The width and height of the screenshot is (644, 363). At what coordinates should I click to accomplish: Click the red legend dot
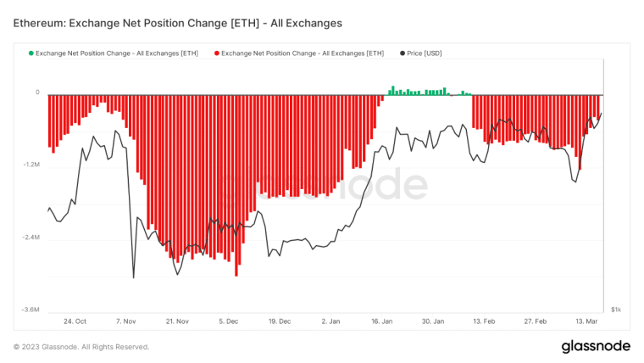click(217, 53)
